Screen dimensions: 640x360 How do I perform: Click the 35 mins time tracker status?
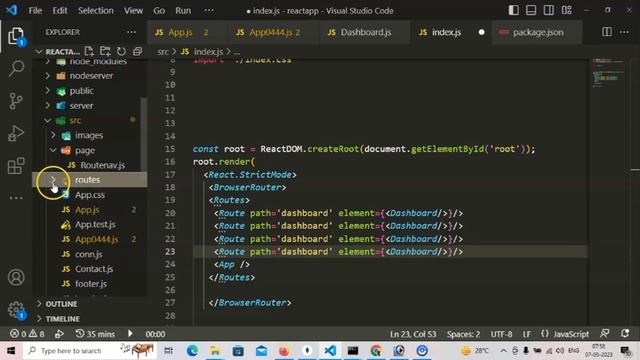(x=95, y=334)
